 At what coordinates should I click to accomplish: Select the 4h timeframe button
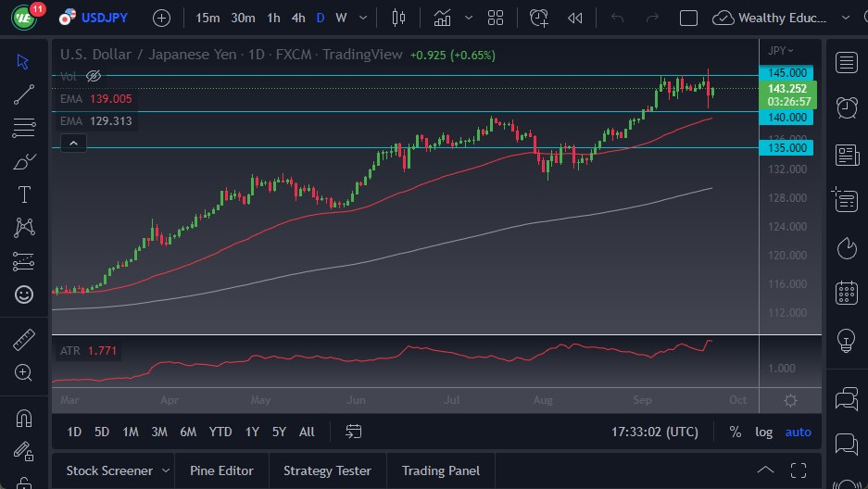[297, 18]
